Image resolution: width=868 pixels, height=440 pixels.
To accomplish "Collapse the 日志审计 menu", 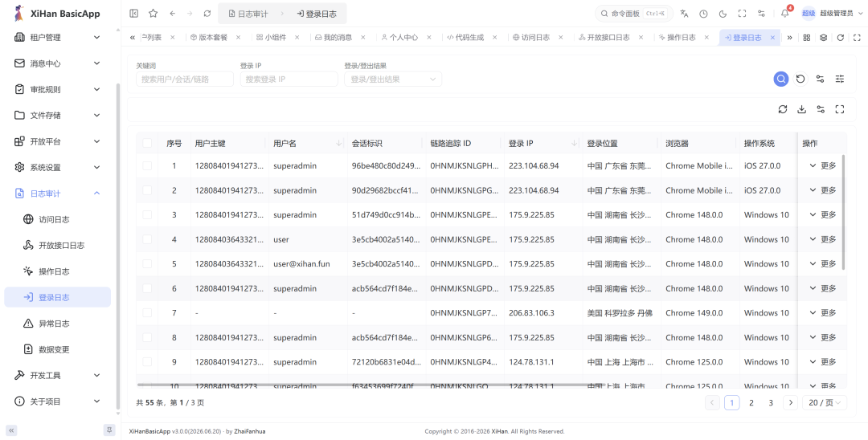I will [58, 193].
